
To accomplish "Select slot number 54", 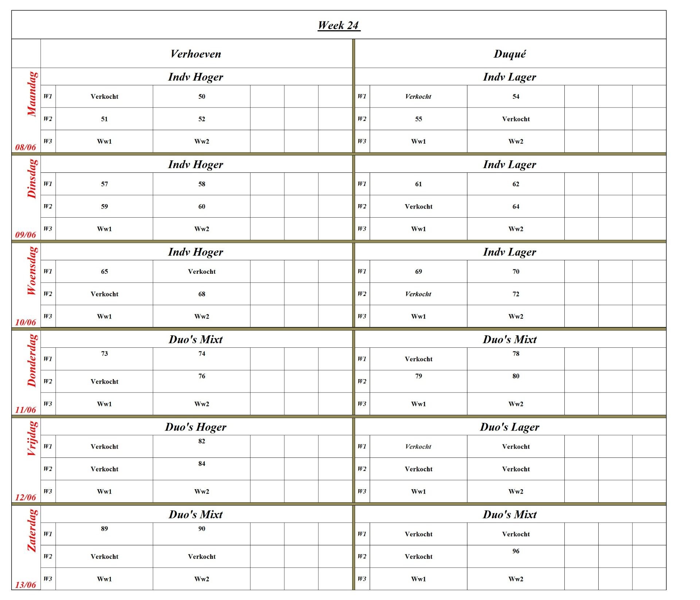I will 516,97.
